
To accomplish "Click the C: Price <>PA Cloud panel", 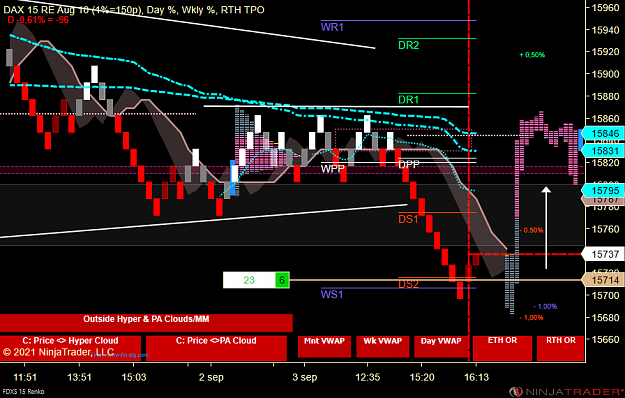I will tap(216, 348).
